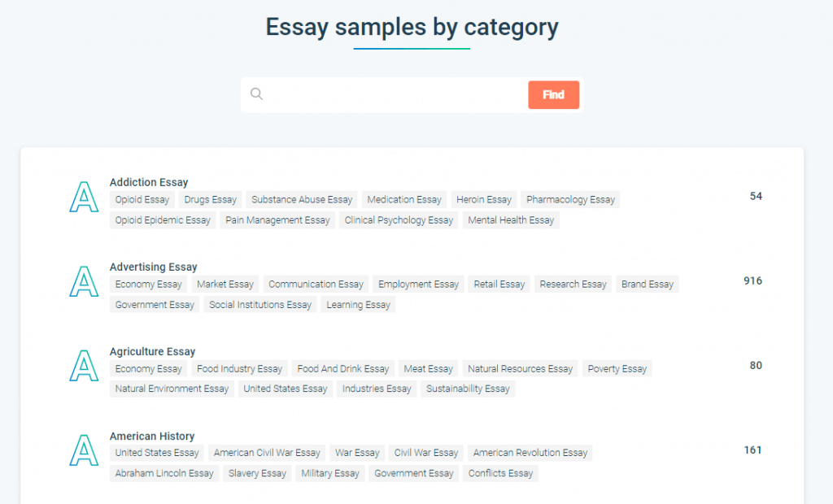Screen dimensions: 833x504
Task: Open the Food Industry Essay tag
Action: [239, 368]
